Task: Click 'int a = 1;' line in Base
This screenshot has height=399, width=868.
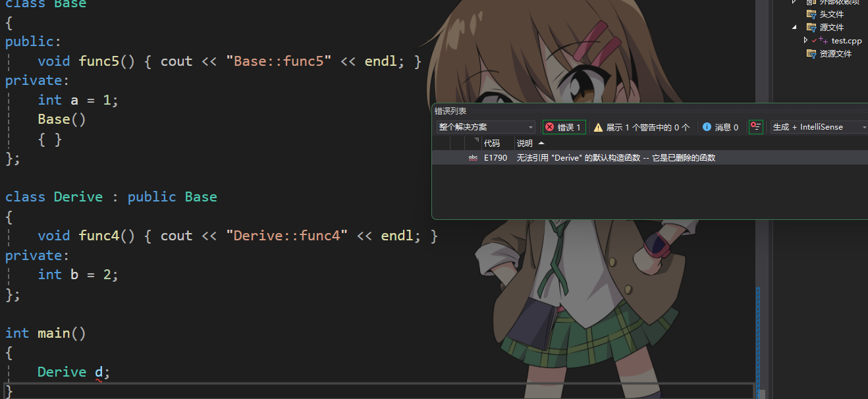Action: point(78,100)
